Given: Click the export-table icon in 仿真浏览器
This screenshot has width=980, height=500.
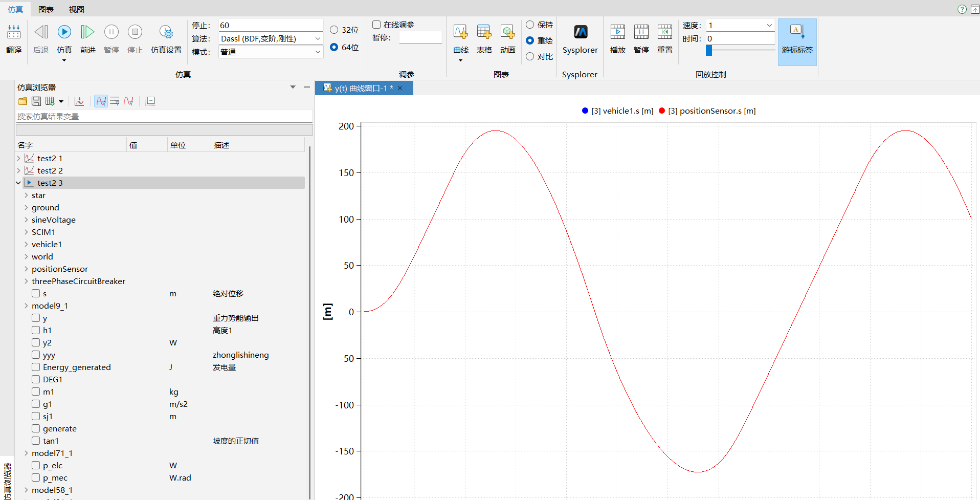Looking at the screenshot, I should coord(50,101).
